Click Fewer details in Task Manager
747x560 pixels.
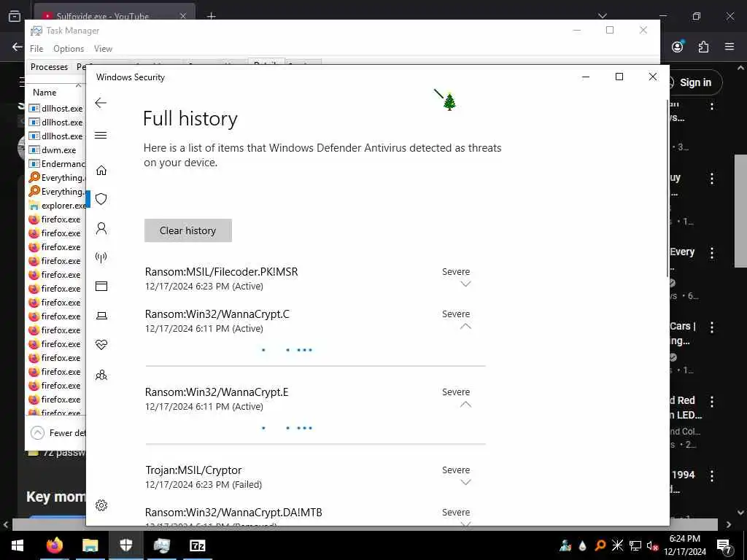(x=58, y=433)
